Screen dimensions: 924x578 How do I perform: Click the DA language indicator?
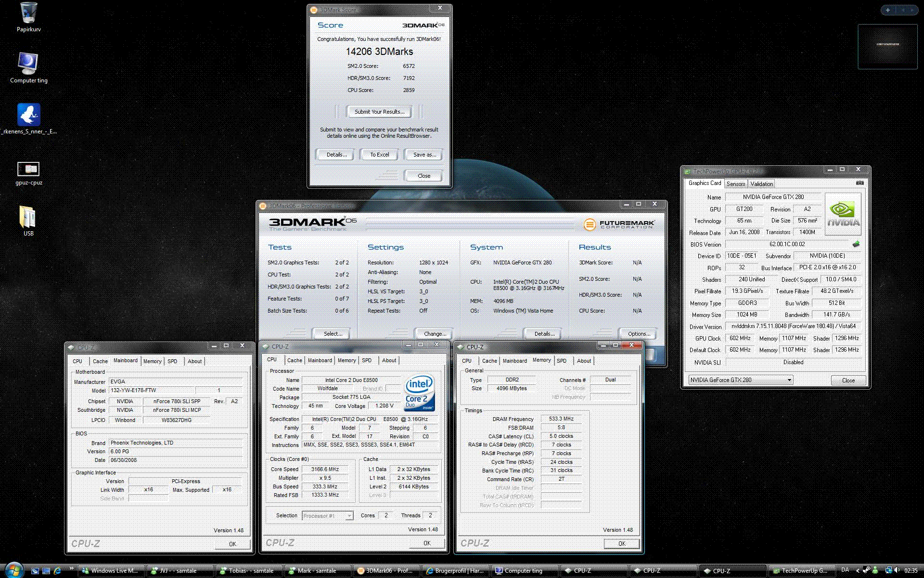(x=845, y=570)
